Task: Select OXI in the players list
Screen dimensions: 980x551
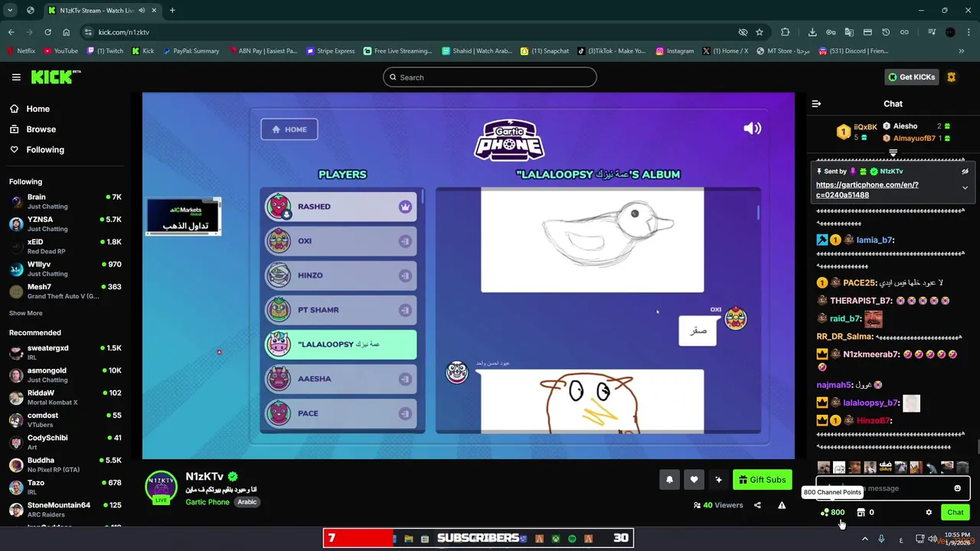Action: (x=341, y=241)
